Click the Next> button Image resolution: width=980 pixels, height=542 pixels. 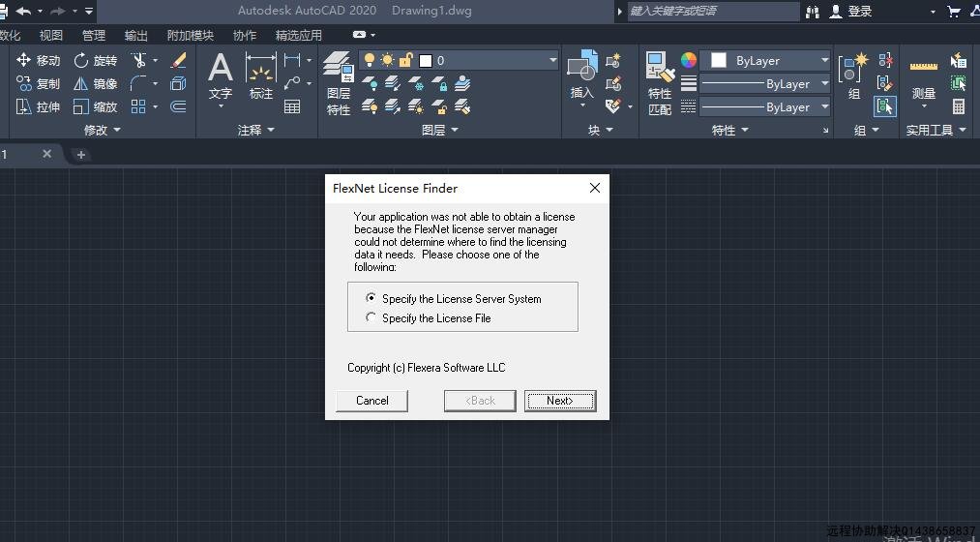[x=560, y=401]
